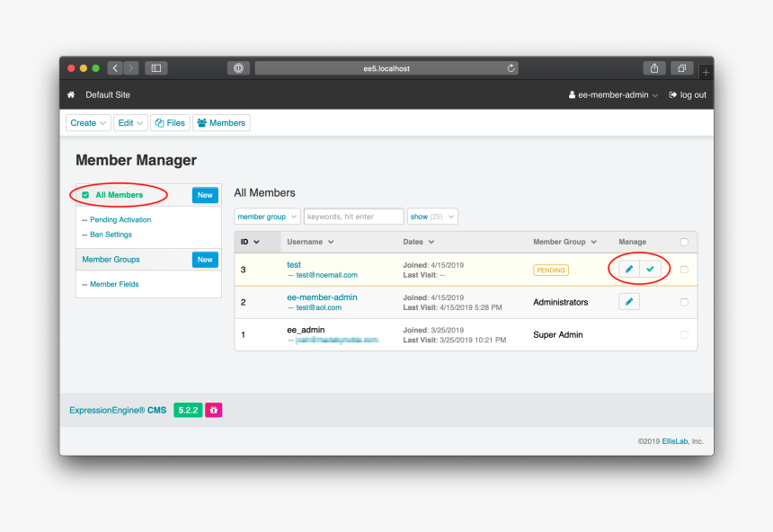773x532 pixels.
Task: Click New button next to Member Groups
Action: pos(205,260)
